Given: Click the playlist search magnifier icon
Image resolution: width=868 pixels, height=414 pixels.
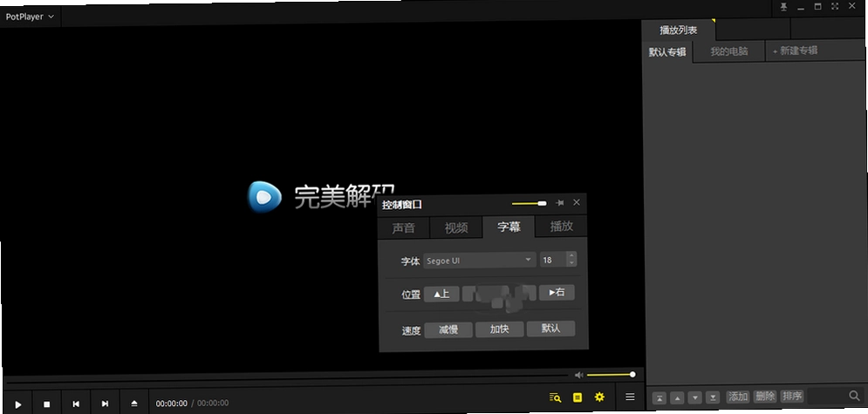Looking at the screenshot, I should 855,395.
